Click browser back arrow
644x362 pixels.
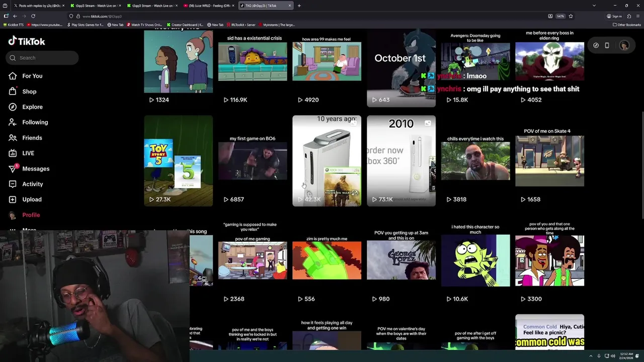click(x=15, y=16)
